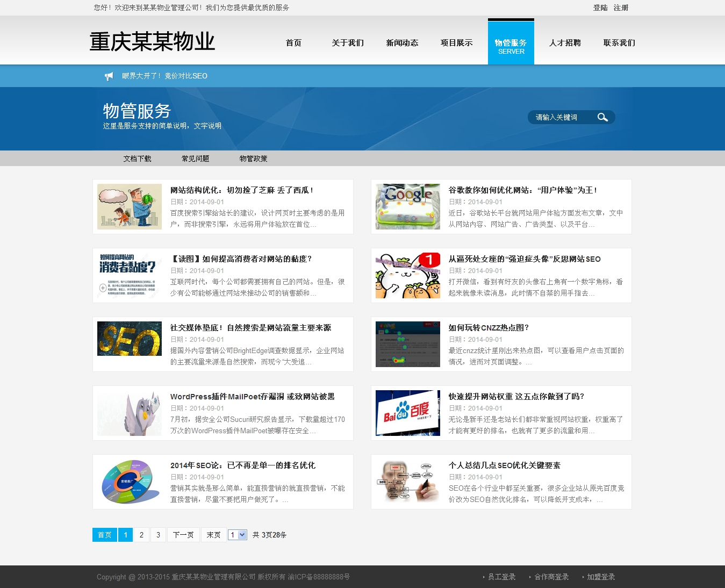Click the colorful pie chart thumbnail
Image resolution: width=725 pixels, height=588 pixels.
129,482
